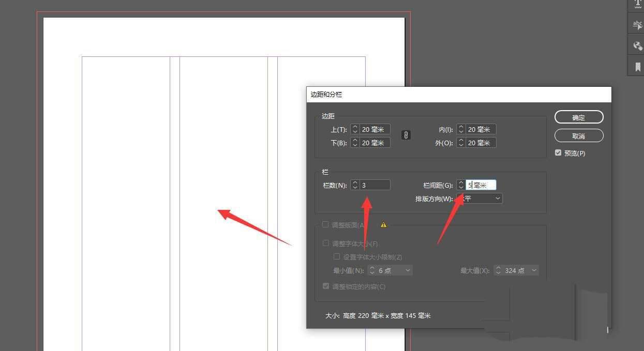Click the 栏间距 stepper arrows
The width and height of the screenshot is (644, 351).
pyautogui.click(x=461, y=185)
